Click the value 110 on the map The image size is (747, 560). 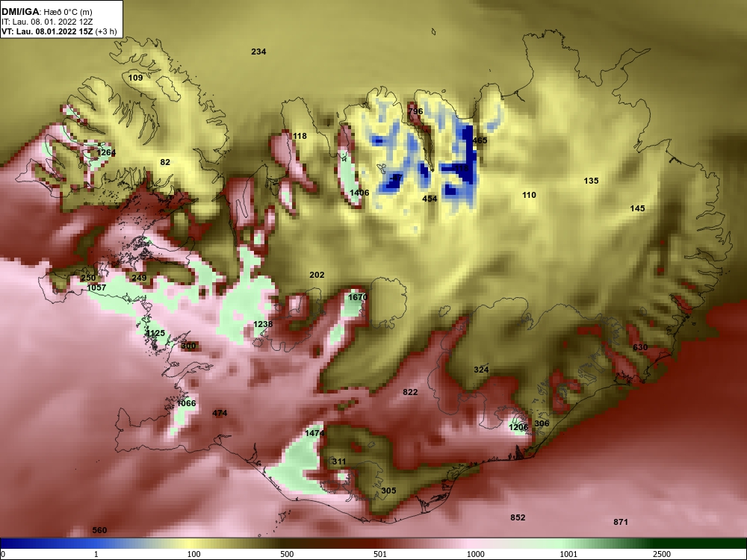coord(529,195)
